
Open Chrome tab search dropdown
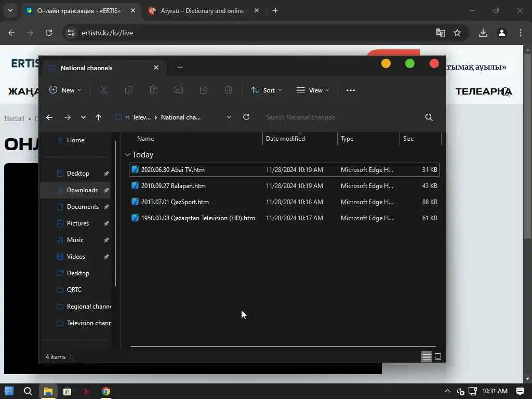pos(10,10)
